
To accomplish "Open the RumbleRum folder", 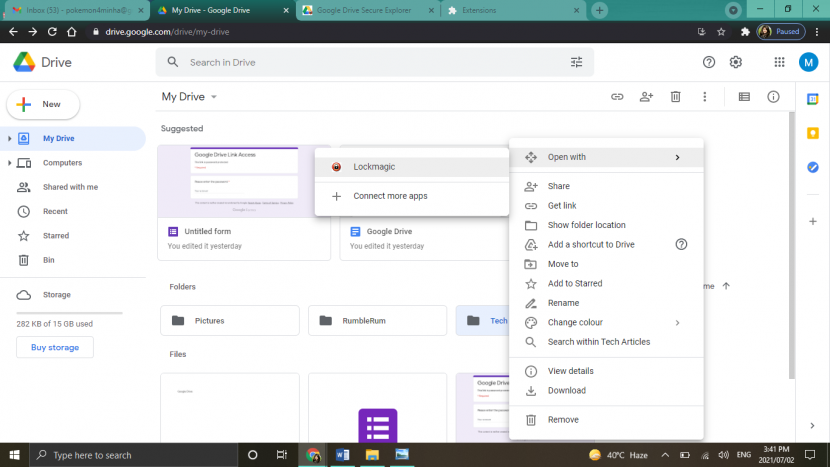I will (x=377, y=320).
